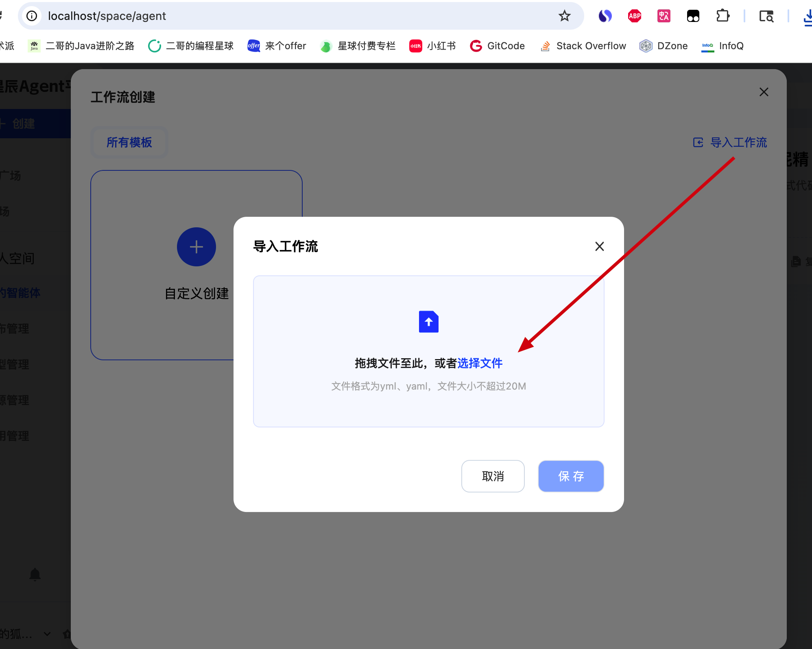Expand the user dropdown chevron at bottom-left
Viewport: 812px width, 649px height.
point(47,634)
